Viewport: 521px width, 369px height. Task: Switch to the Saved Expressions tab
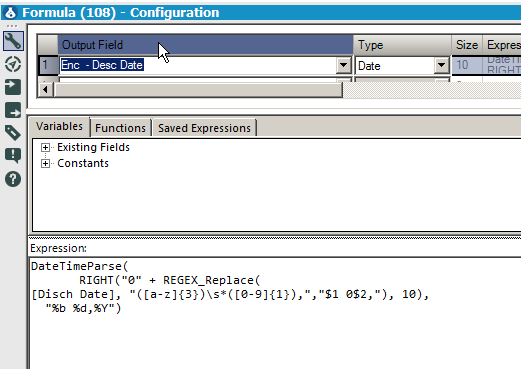(x=204, y=128)
